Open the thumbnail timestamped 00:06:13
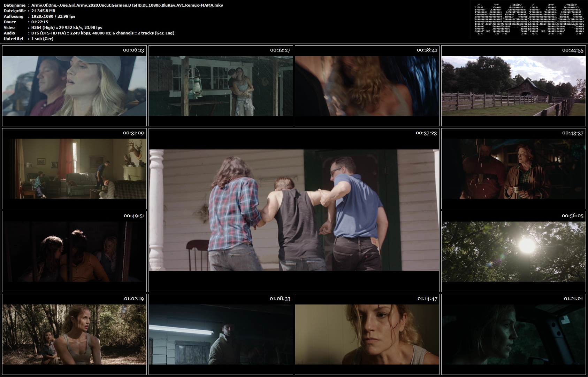The image size is (588, 377). 74,86
